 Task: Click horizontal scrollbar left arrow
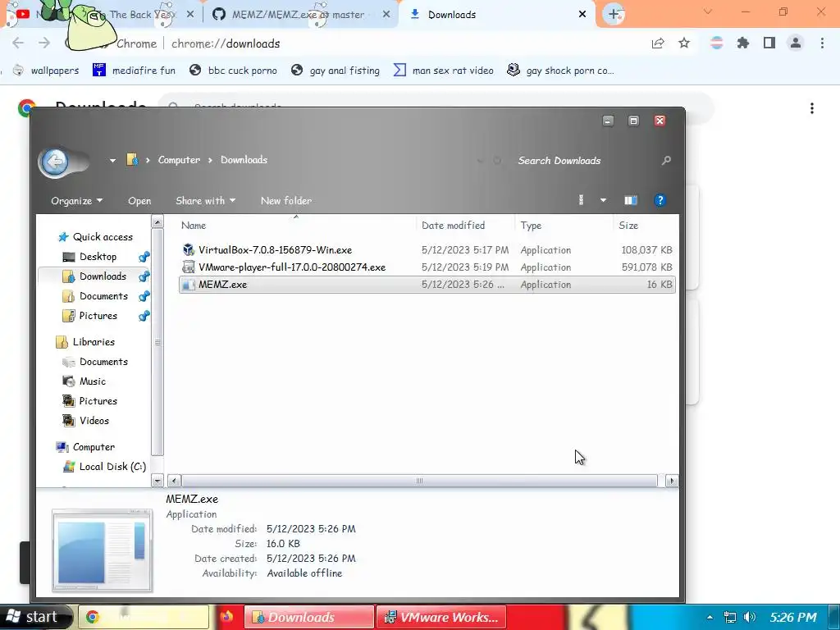click(x=174, y=481)
